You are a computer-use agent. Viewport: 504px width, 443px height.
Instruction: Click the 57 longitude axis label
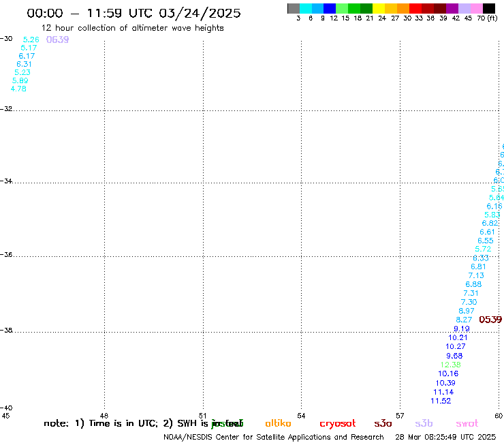[x=400, y=416]
